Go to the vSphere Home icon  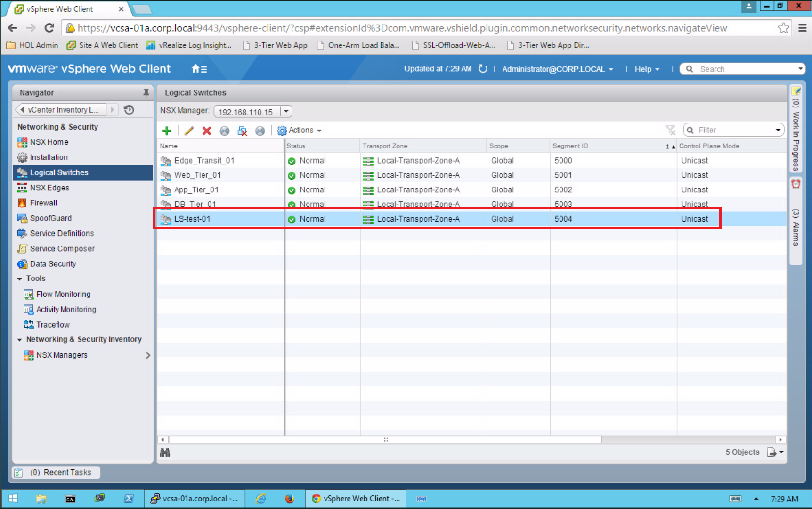[199, 69]
